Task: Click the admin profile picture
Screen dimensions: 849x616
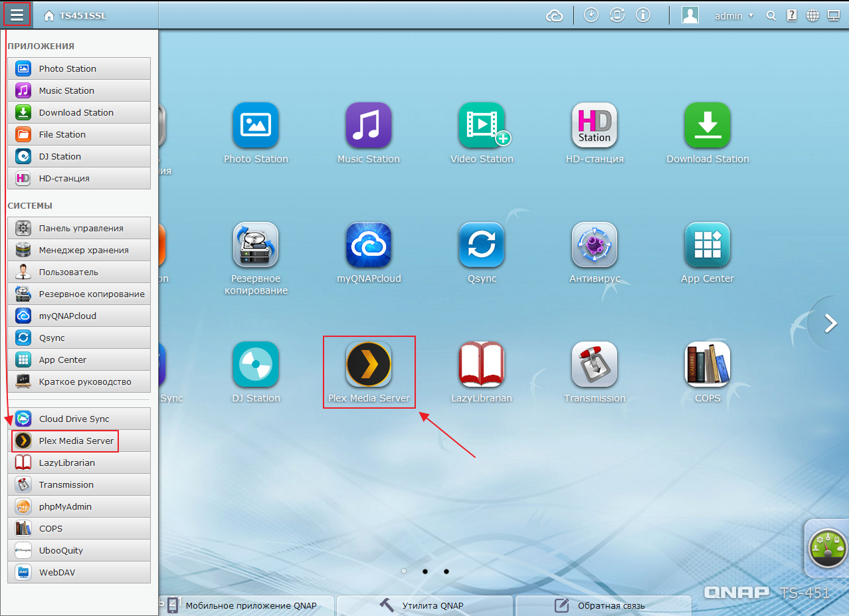Action: tap(690, 15)
